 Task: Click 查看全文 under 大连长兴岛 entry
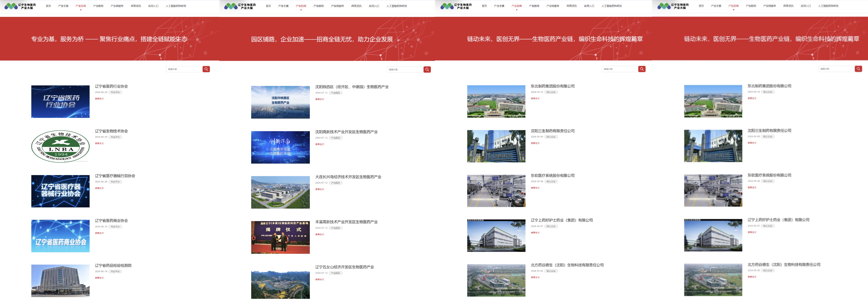click(x=319, y=189)
